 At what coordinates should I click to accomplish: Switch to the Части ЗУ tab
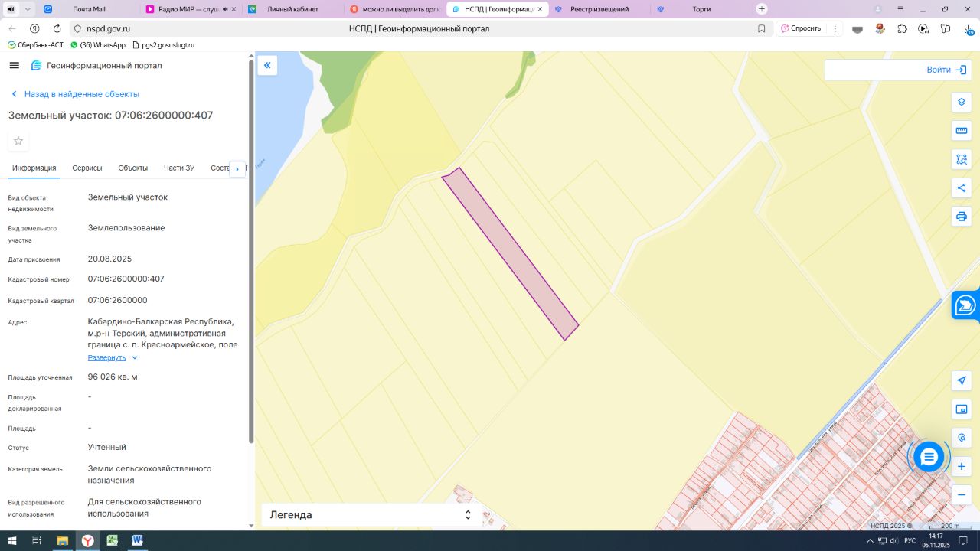(179, 168)
